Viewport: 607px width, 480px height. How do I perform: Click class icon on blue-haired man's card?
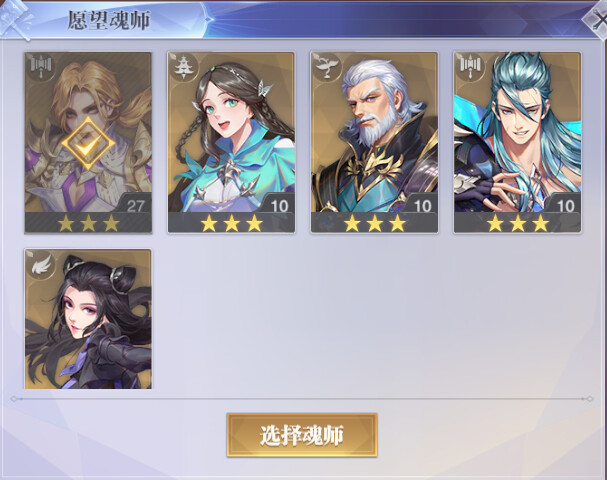point(469,67)
